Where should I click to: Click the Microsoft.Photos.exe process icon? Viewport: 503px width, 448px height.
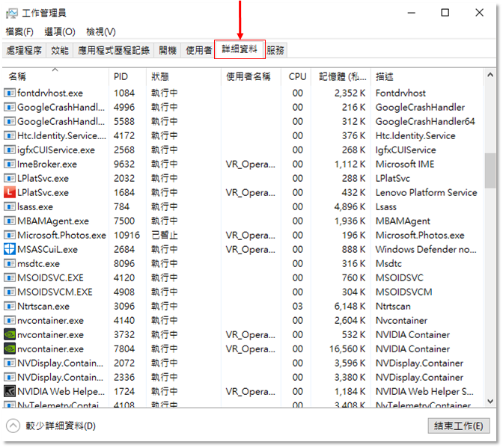10,236
